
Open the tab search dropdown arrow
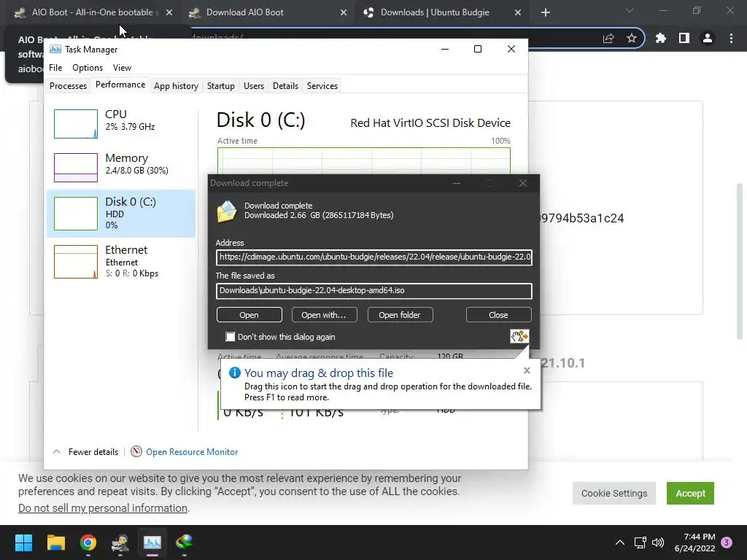tap(630, 10)
